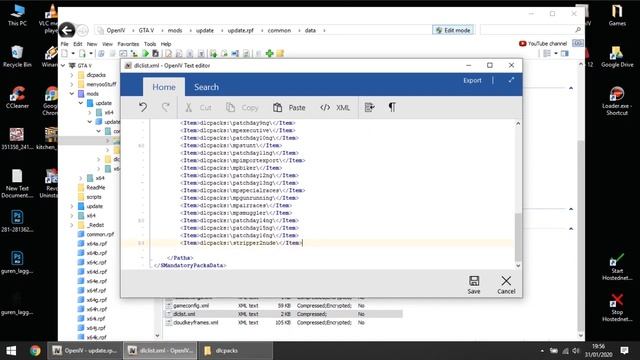Open the File menu in OpenIV
Screen dimensions: 640x360
click(64, 44)
